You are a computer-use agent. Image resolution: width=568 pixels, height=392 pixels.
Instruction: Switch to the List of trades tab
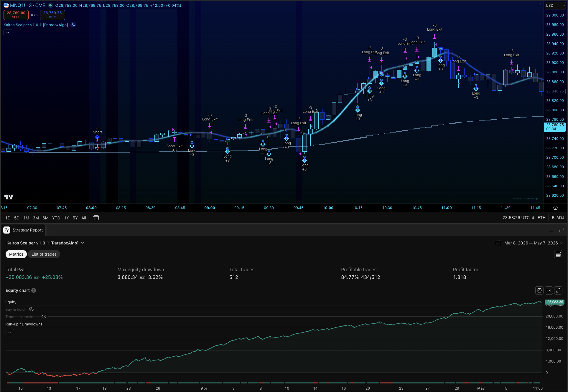pos(44,254)
